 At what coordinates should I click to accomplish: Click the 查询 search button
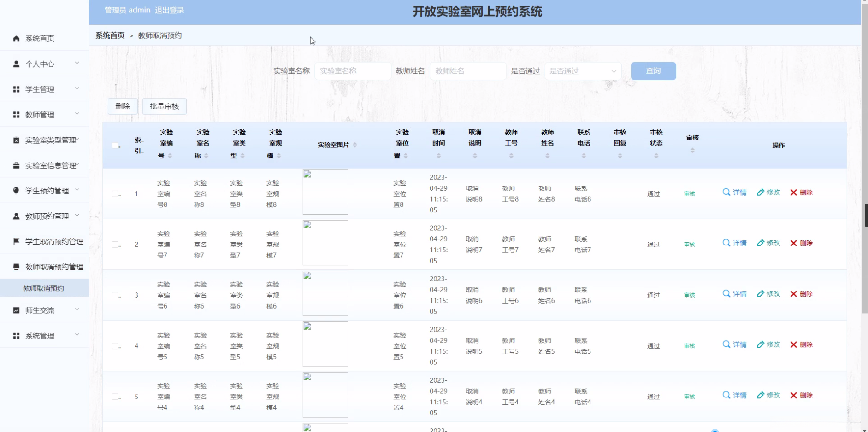click(653, 71)
